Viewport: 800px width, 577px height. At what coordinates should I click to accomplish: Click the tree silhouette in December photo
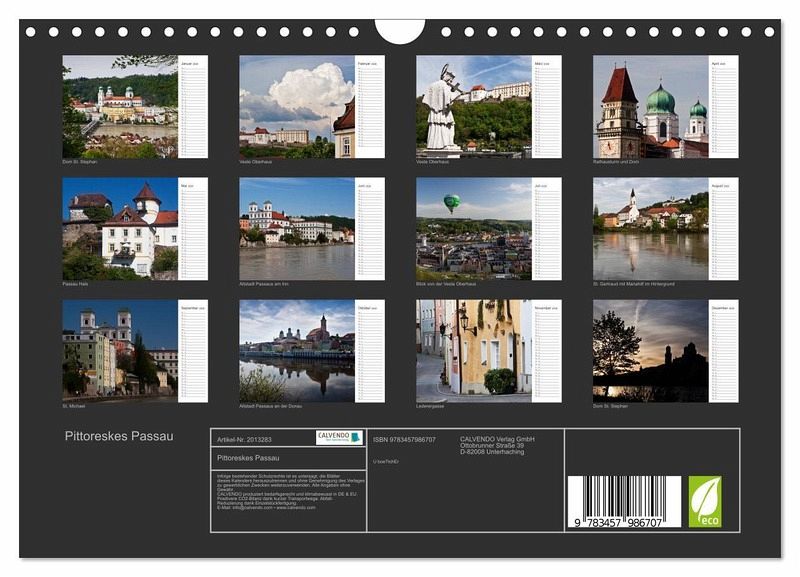615,345
